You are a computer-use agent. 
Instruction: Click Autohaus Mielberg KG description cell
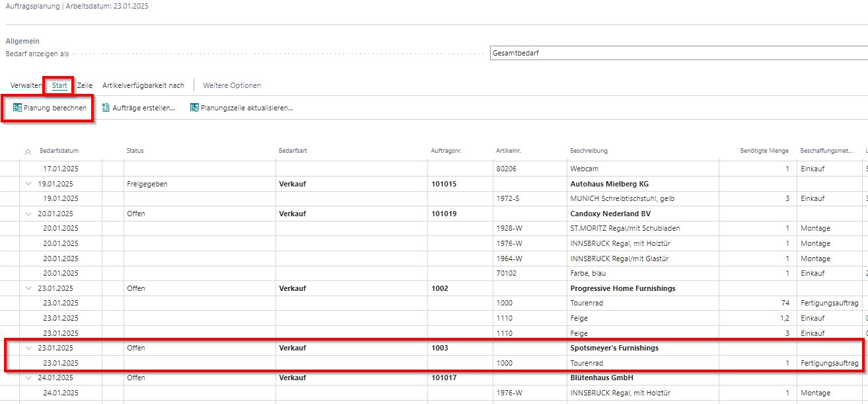610,184
